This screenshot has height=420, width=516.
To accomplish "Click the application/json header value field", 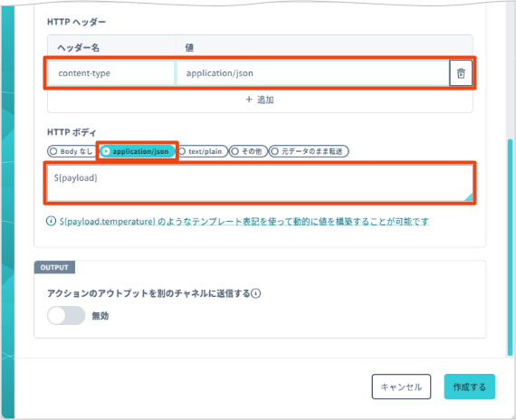I will pos(312,73).
